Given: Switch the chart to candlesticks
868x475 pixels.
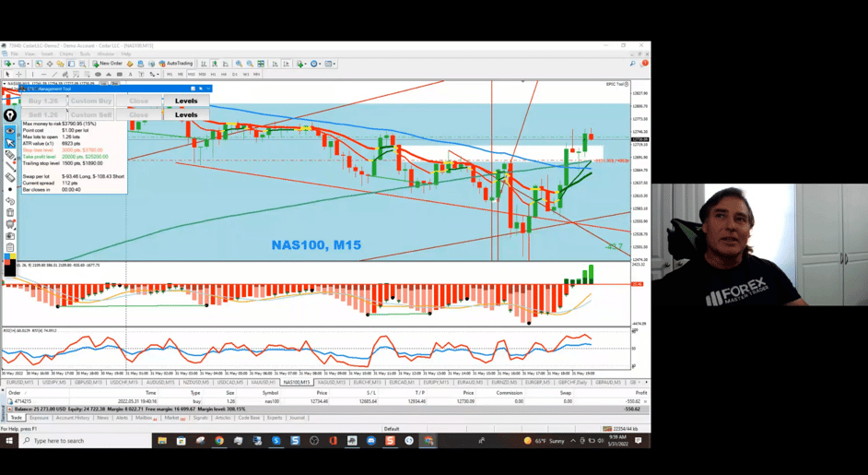Looking at the screenshot, I should click(215, 64).
